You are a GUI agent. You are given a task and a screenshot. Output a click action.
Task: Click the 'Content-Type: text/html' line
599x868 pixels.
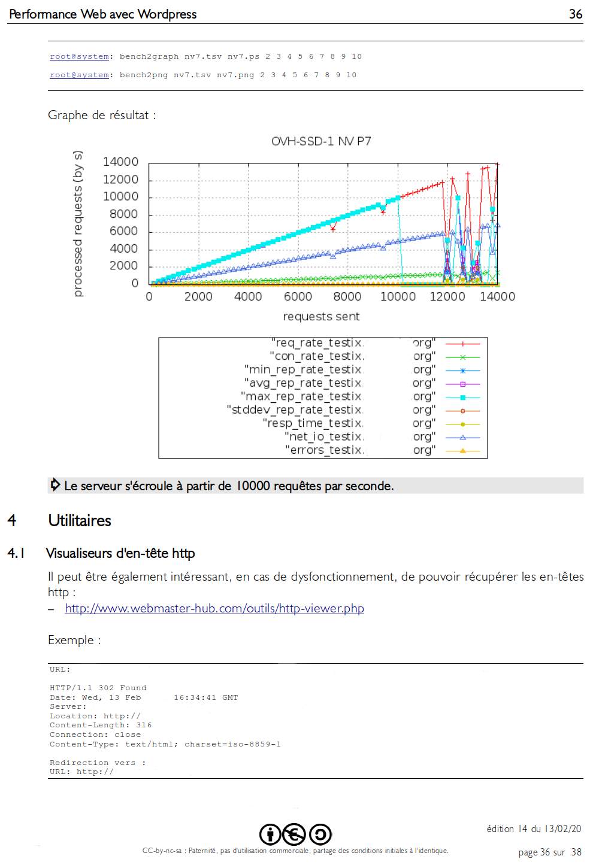point(165,744)
